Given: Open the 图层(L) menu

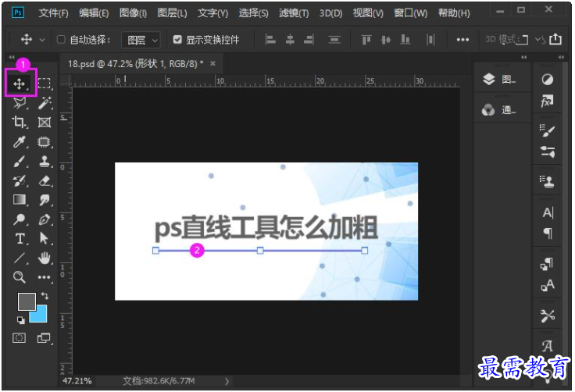Looking at the screenshot, I should 172,13.
